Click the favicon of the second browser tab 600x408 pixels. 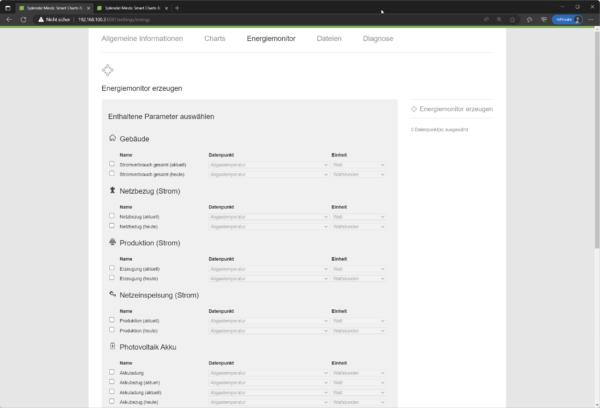pos(99,8)
